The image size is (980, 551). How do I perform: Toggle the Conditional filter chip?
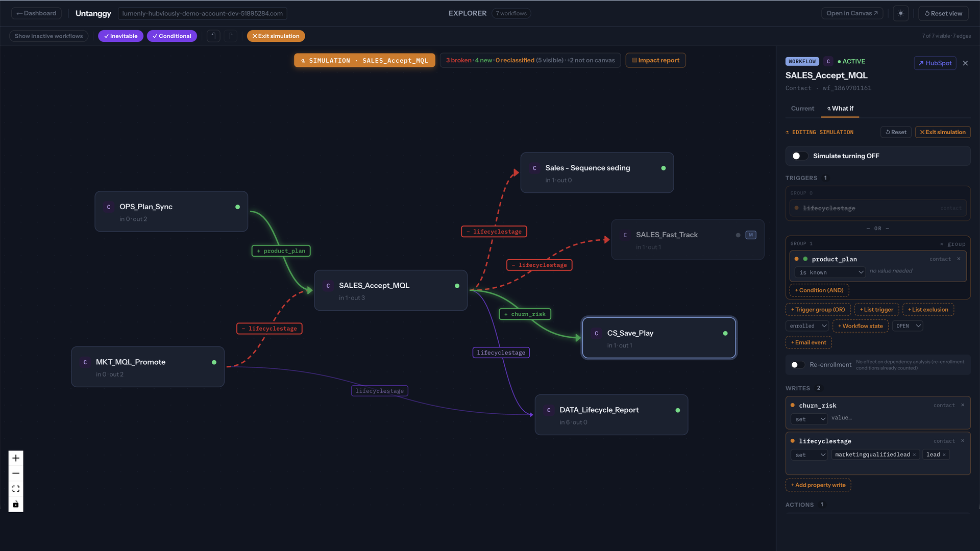coord(172,36)
